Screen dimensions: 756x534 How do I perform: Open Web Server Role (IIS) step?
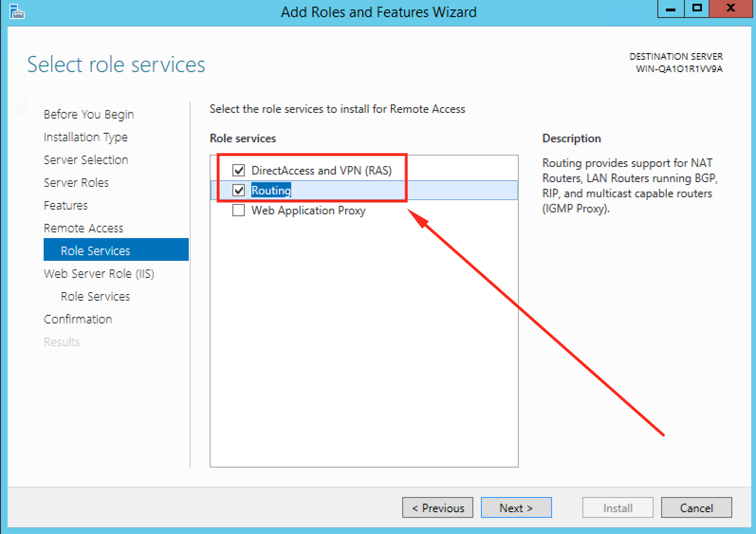[x=99, y=274]
